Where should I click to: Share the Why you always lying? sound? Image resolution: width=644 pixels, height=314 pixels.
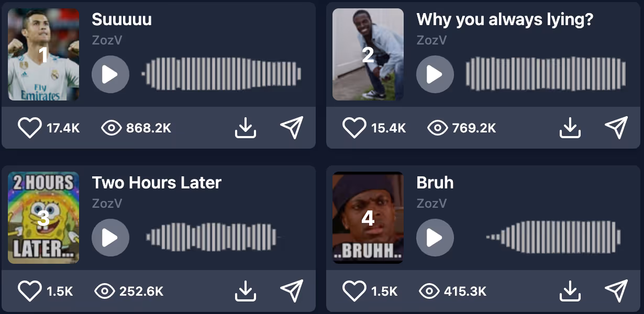[616, 128]
